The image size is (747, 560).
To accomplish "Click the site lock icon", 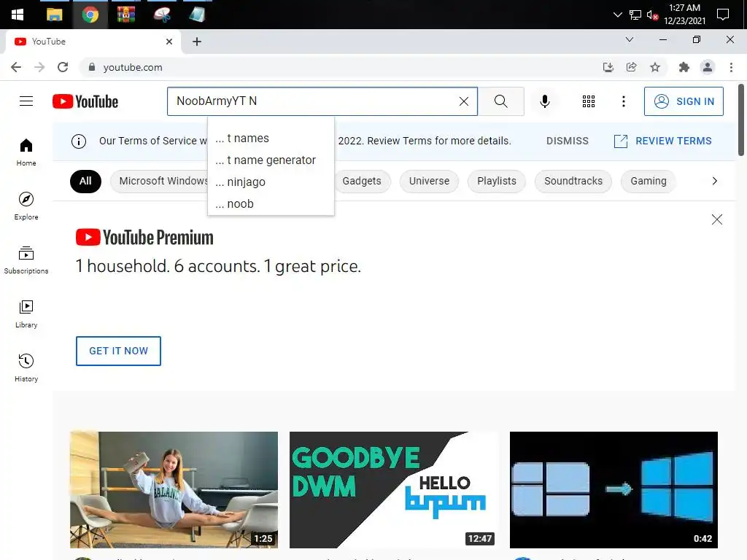I will coord(92,67).
